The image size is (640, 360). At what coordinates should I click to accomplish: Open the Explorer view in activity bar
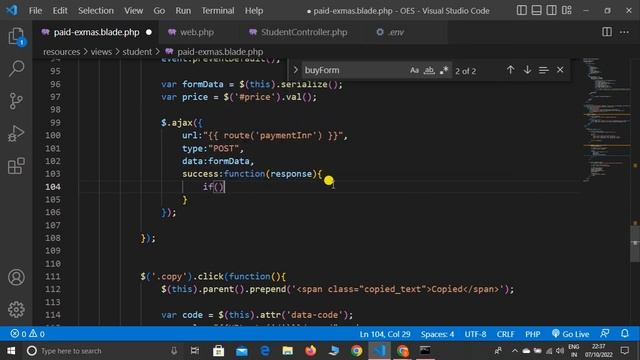point(16,37)
